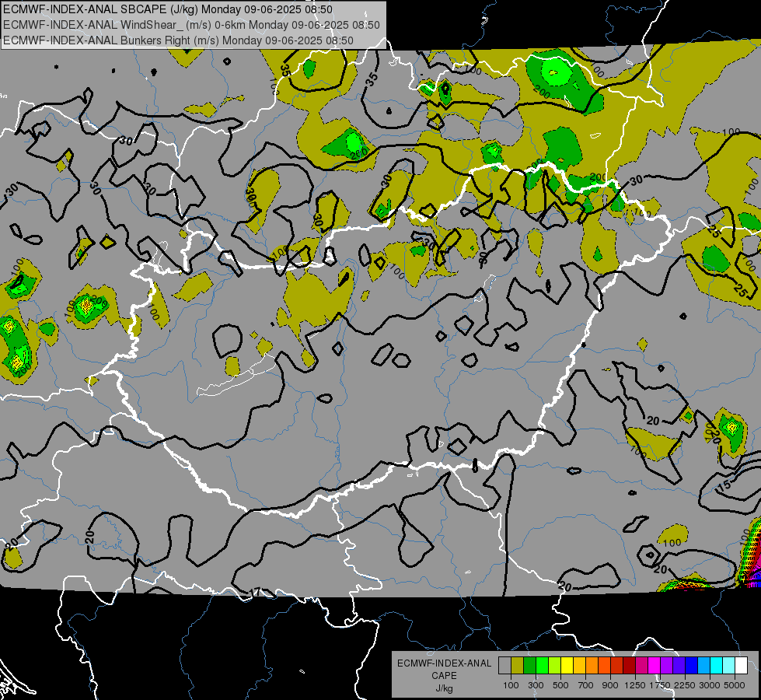Pick the cyan legend swatch
761x700 pixels.
point(717,665)
